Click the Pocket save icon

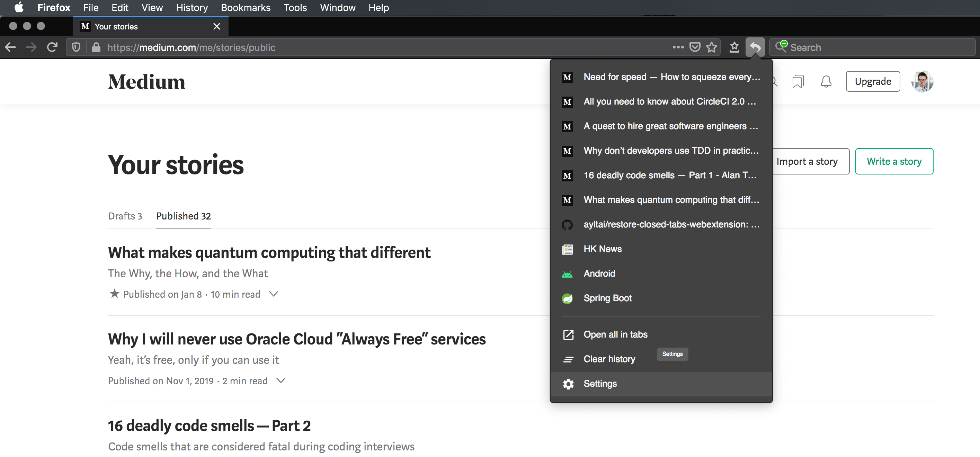(x=695, y=47)
